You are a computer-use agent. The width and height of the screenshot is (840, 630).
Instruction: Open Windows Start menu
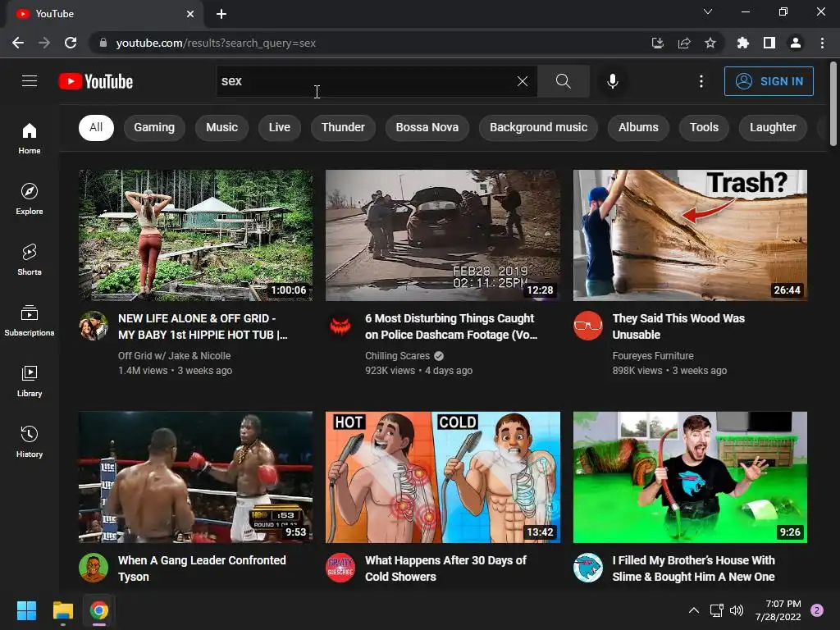[26, 610]
